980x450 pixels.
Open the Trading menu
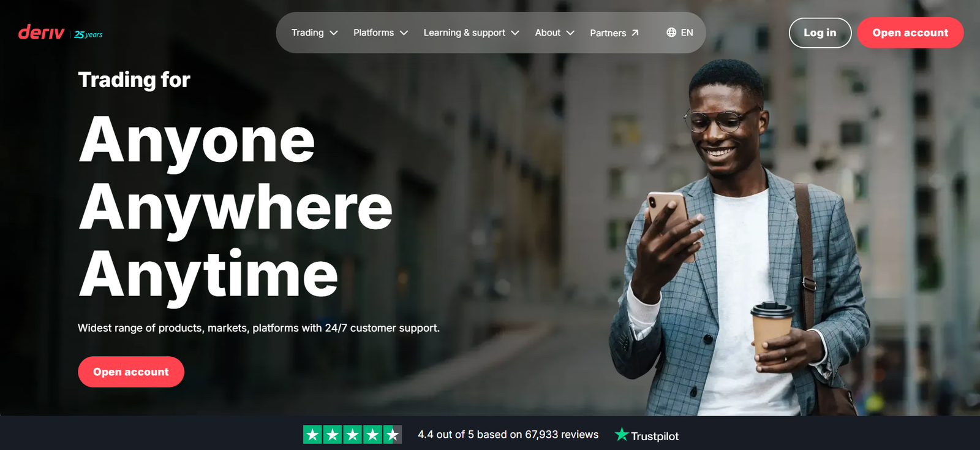314,32
